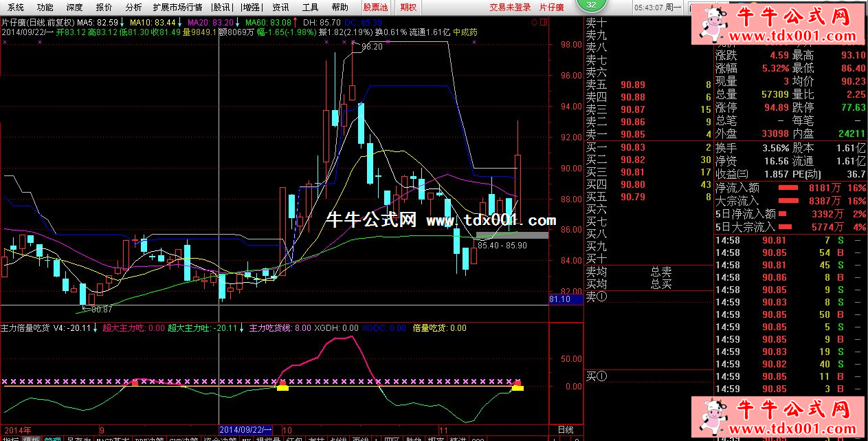Viewport: 868px width, 441px height.
Task: Click the 80.87 low price marker
Action: (x=101, y=310)
